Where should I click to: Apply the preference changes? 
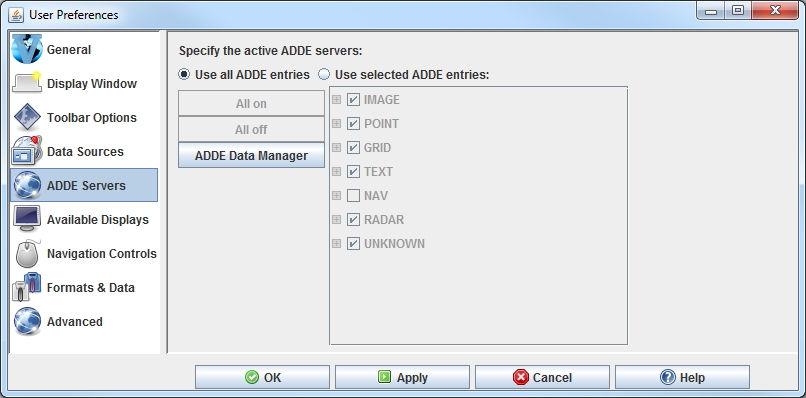pyautogui.click(x=402, y=377)
